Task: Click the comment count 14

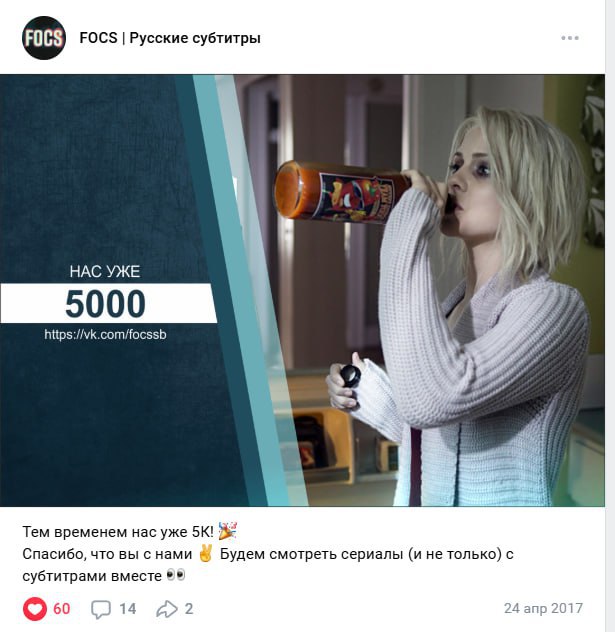Action: [127, 609]
